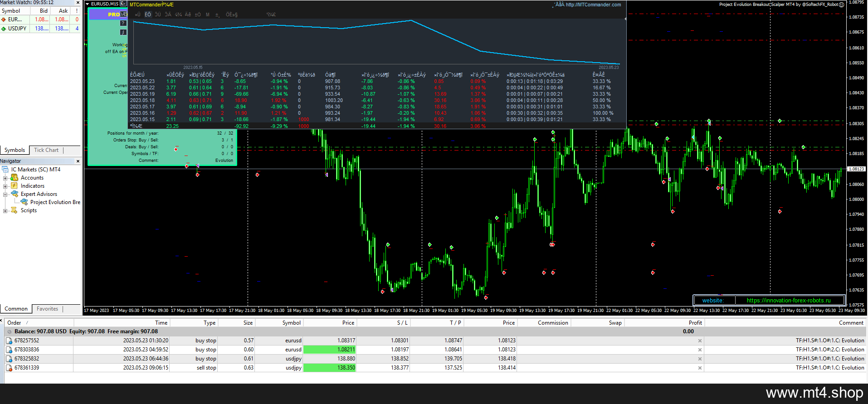Click the Accounts folder icon in Navigator
This screenshot has width=868, height=404.
[x=15, y=177]
